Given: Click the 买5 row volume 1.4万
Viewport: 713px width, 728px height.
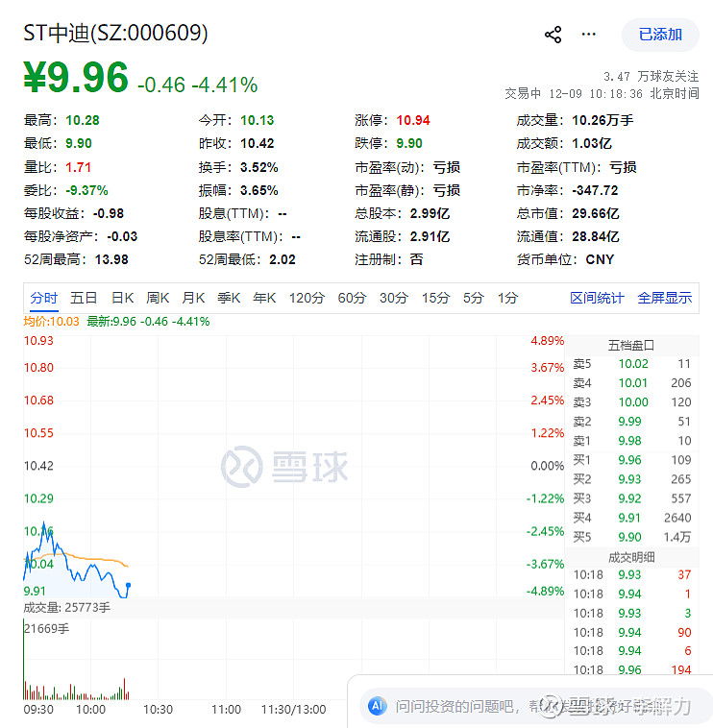Looking at the screenshot, I should pyautogui.click(x=677, y=537).
